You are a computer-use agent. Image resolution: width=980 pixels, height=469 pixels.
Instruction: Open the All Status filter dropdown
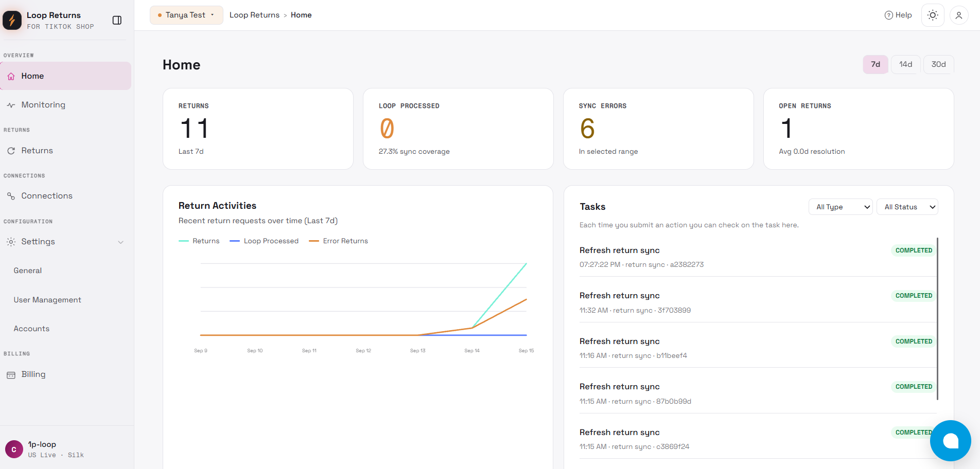[907, 207]
